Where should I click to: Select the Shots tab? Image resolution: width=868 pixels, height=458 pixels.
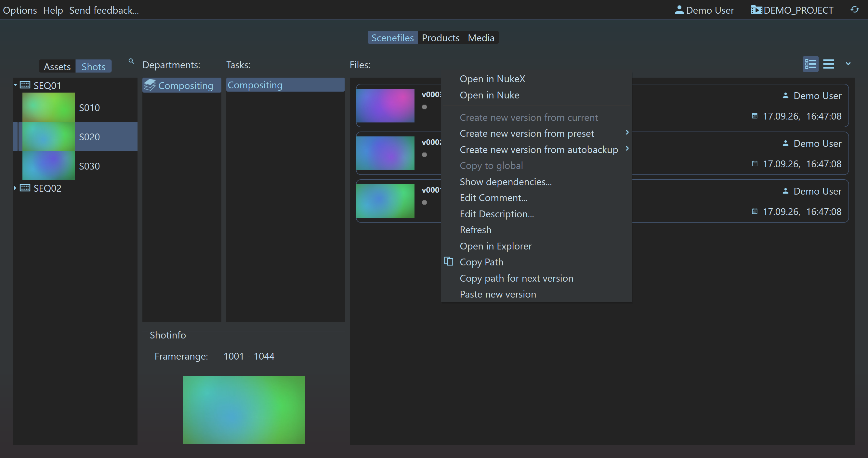click(x=93, y=67)
